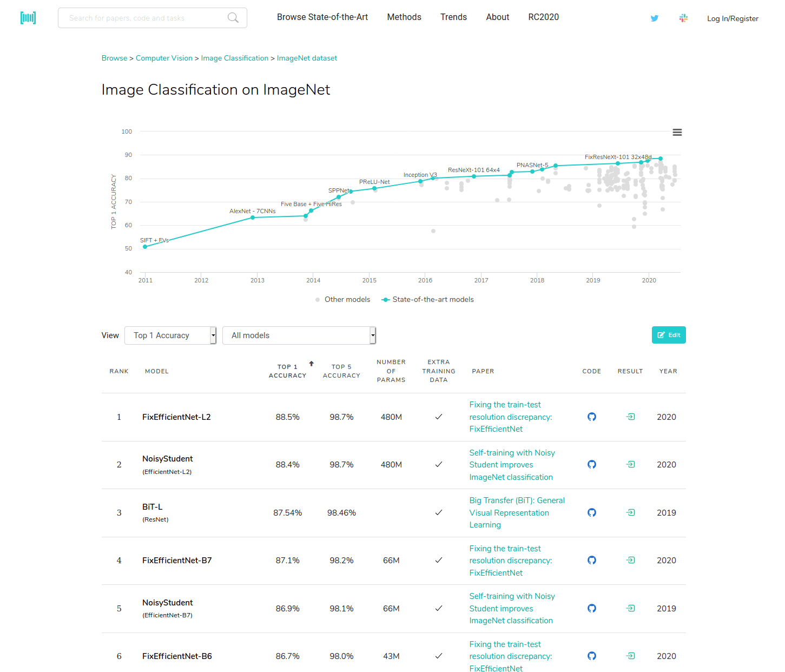Open FixEfficientNet-L2 row paper link
Viewport: 785px width, 672px height.
tap(511, 417)
